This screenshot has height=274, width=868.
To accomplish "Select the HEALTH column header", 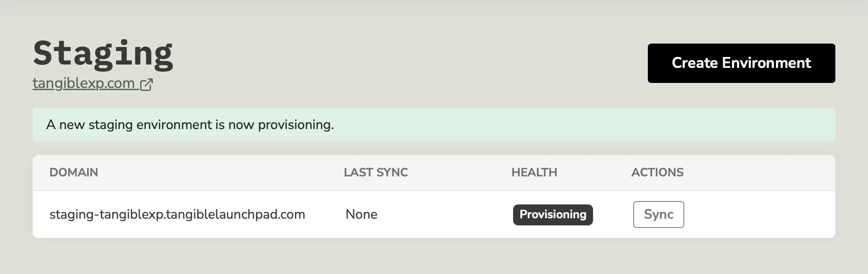I will (x=534, y=172).
